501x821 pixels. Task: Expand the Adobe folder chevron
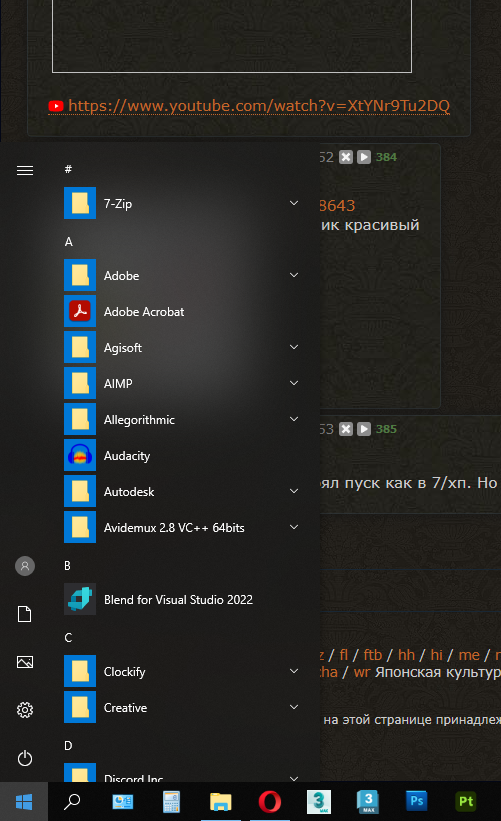click(294, 275)
